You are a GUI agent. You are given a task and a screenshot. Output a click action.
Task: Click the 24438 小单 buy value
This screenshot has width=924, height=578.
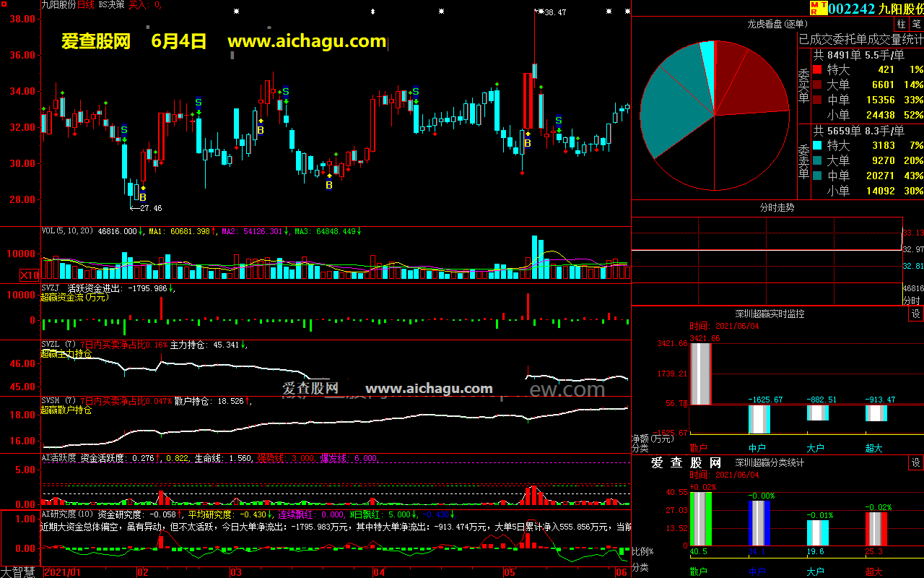(881, 115)
